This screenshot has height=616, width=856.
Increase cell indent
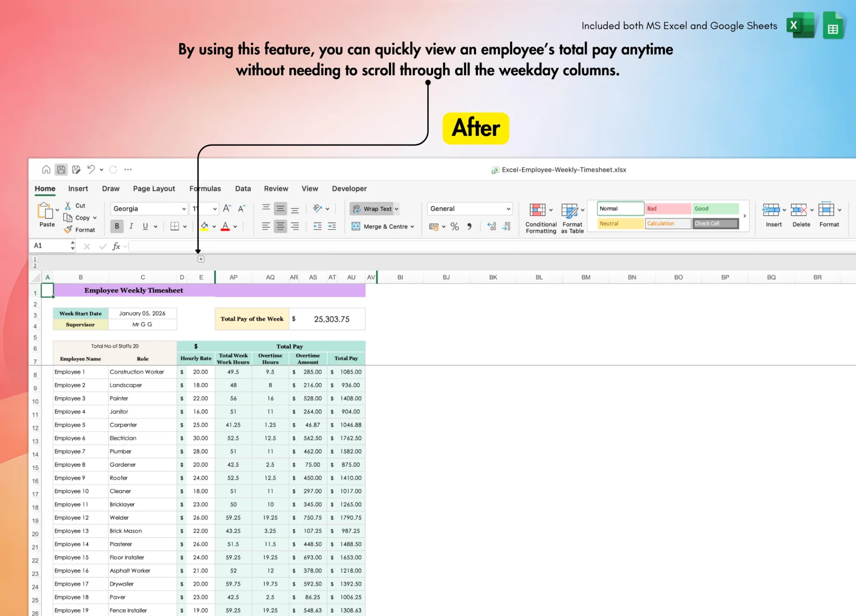(x=332, y=226)
